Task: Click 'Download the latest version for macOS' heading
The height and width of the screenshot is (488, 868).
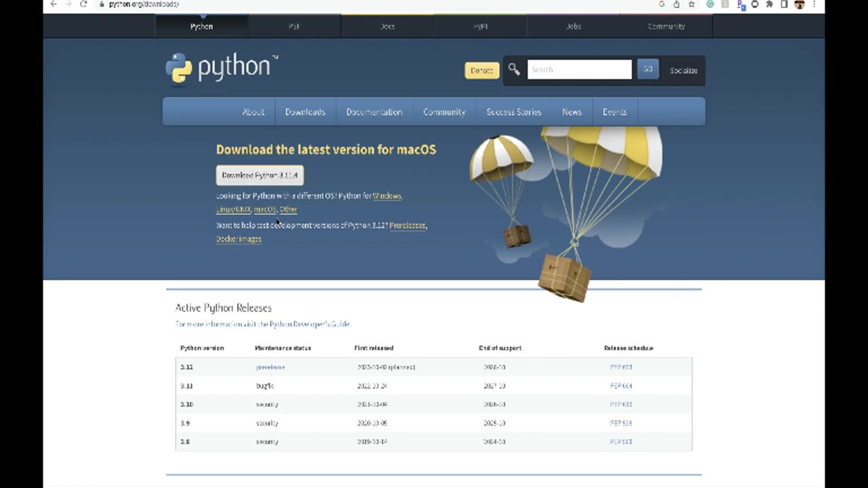Action: (x=326, y=150)
